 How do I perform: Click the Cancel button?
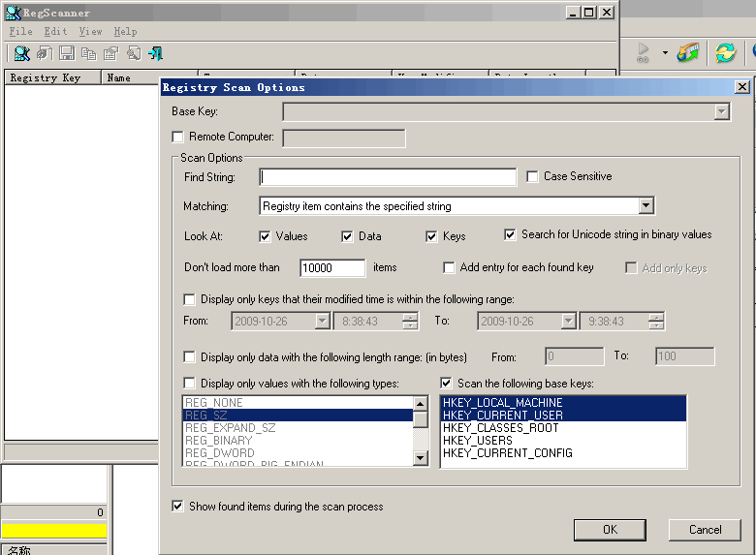(705, 530)
